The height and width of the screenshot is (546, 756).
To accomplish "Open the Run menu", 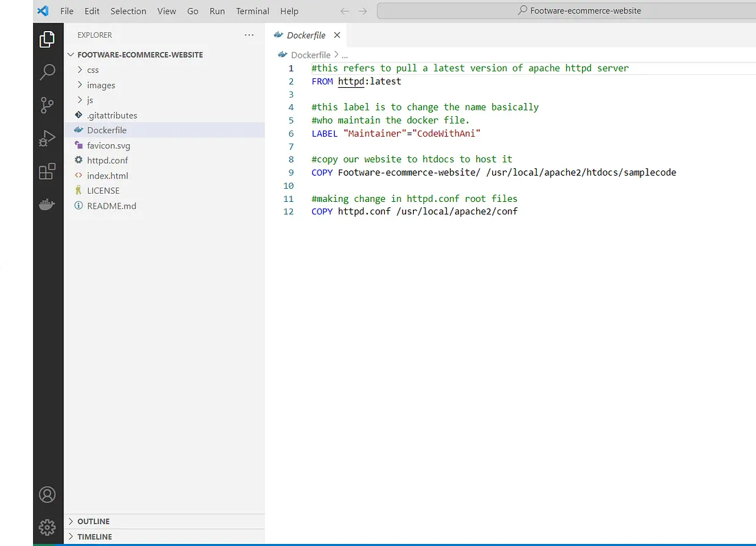I will point(217,11).
